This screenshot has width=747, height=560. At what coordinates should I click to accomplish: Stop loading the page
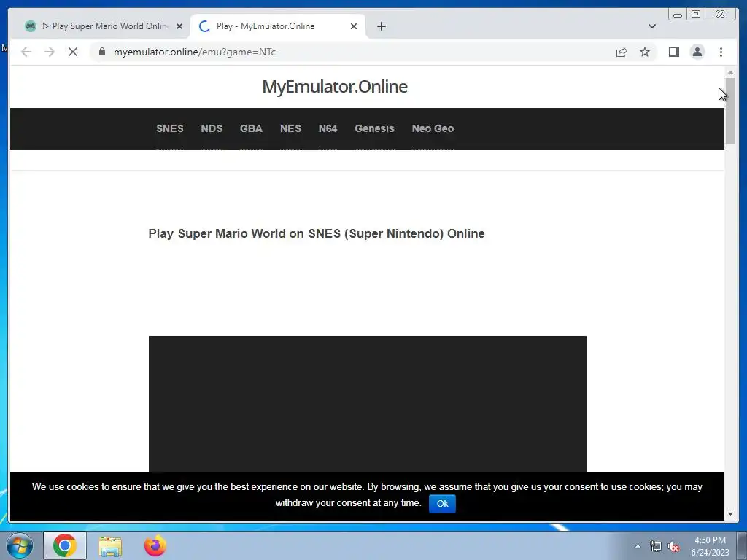tap(73, 52)
